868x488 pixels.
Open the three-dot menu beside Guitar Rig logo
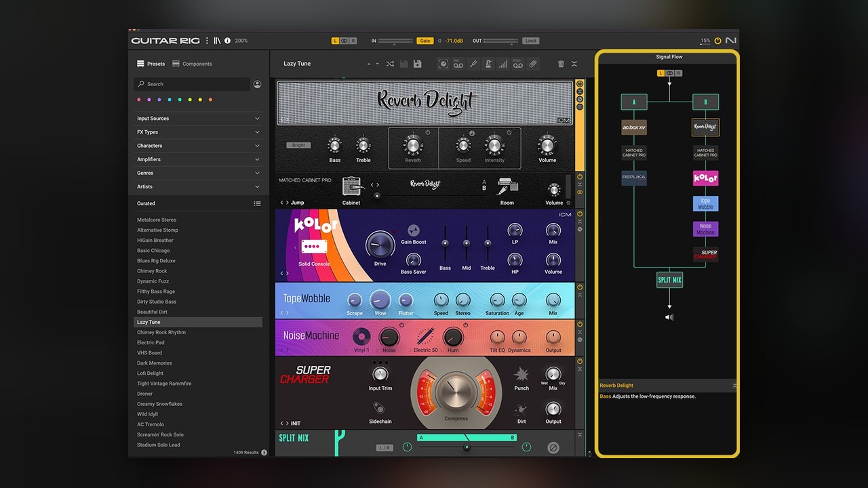[x=207, y=41]
